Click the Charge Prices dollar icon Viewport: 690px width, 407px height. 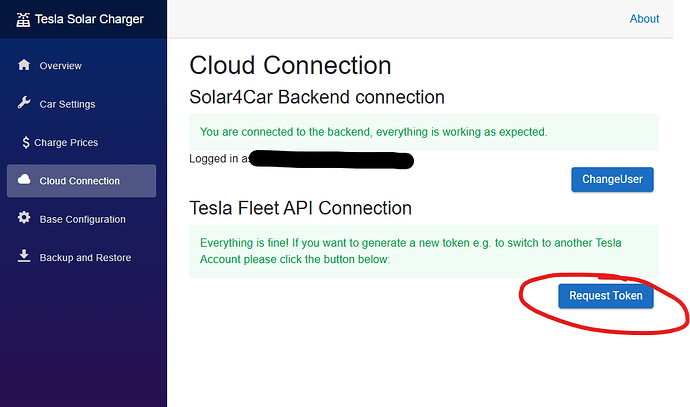[x=26, y=143]
